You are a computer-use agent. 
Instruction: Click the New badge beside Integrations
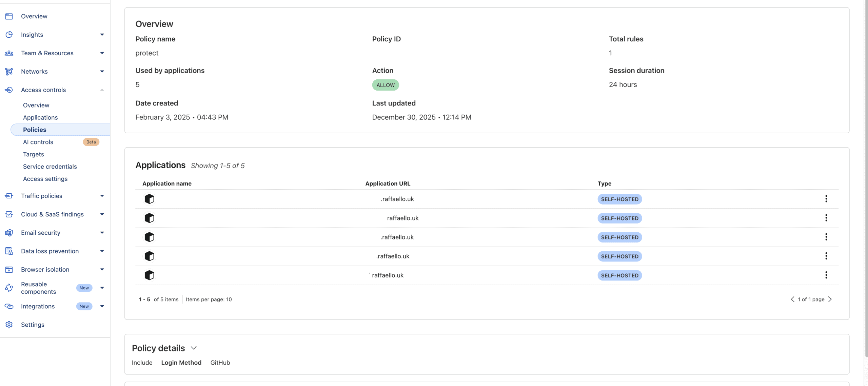pos(84,306)
